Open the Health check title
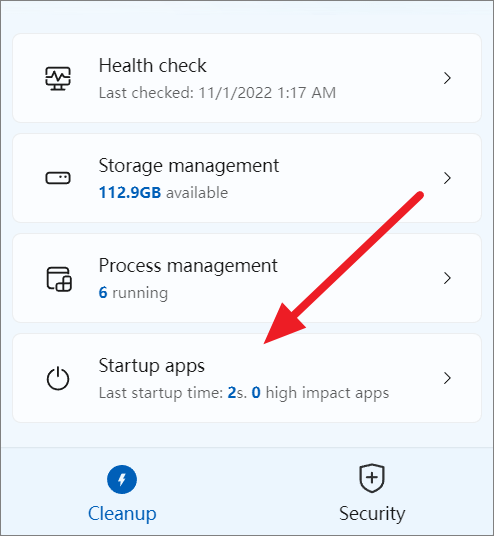This screenshot has width=494, height=536. pos(152,65)
